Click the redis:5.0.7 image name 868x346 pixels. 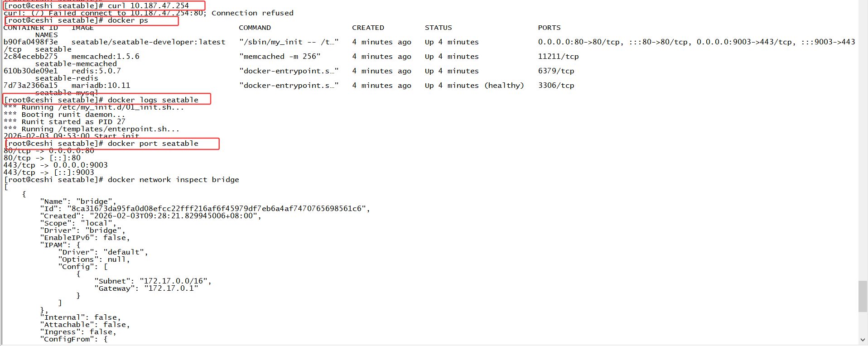96,71
